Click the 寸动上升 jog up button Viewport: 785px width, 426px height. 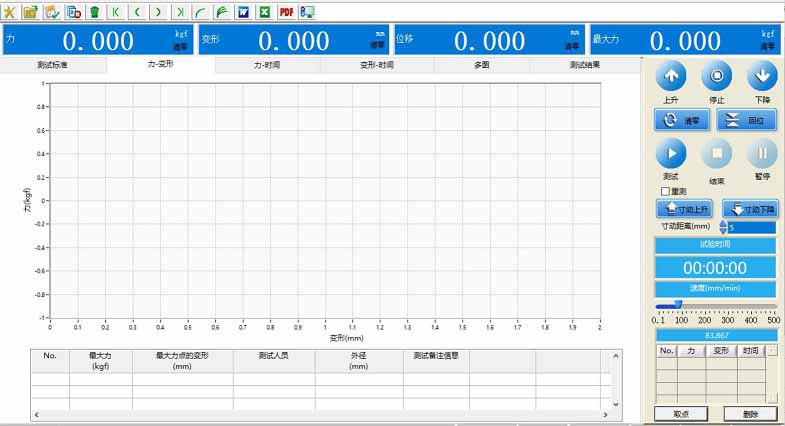682,209
